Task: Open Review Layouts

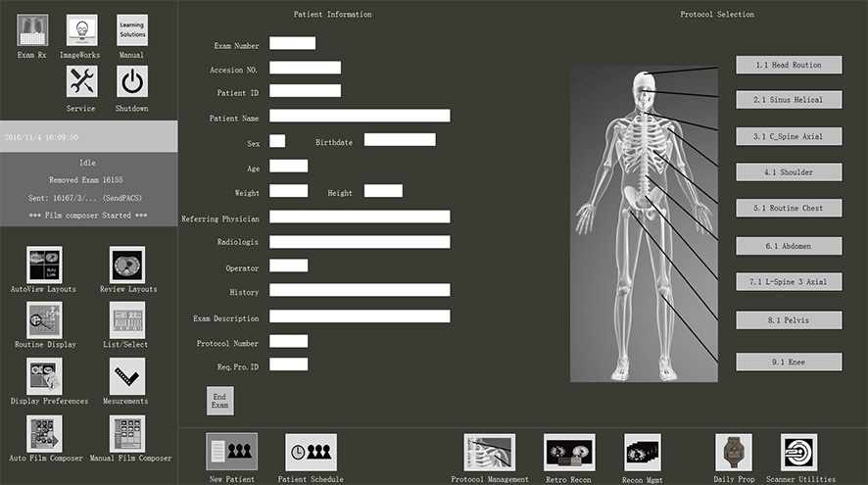Action: (127, 265)
